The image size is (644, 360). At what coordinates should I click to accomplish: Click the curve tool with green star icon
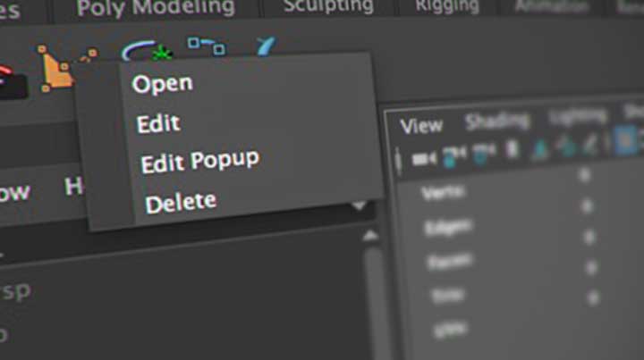point(147,51)
